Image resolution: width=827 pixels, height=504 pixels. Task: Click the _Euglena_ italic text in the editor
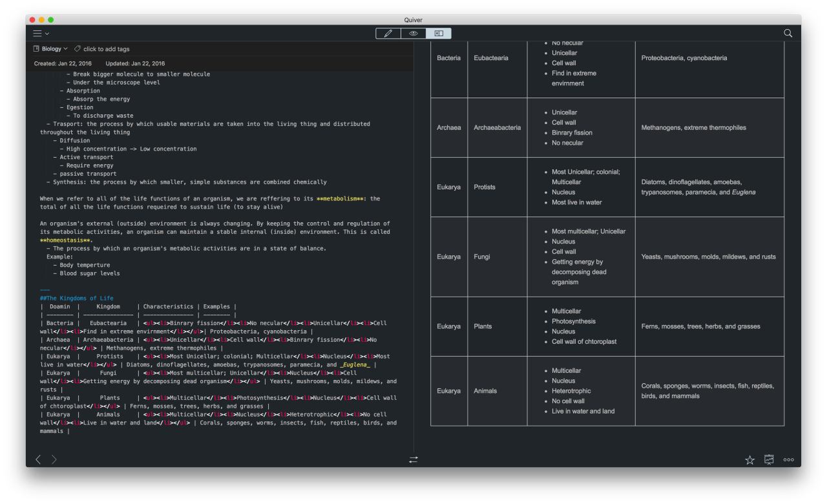[356, 365]
